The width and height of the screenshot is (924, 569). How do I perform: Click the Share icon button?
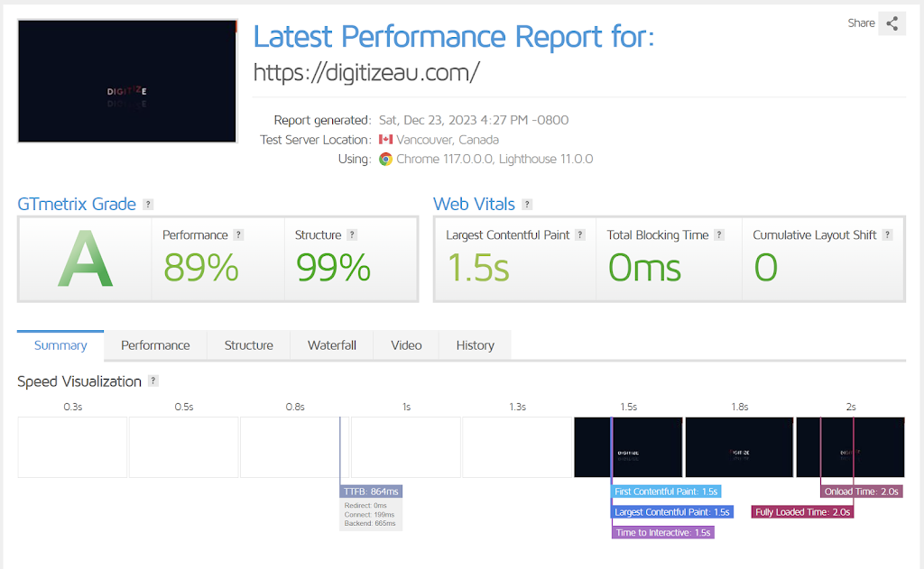pos(892,23)
